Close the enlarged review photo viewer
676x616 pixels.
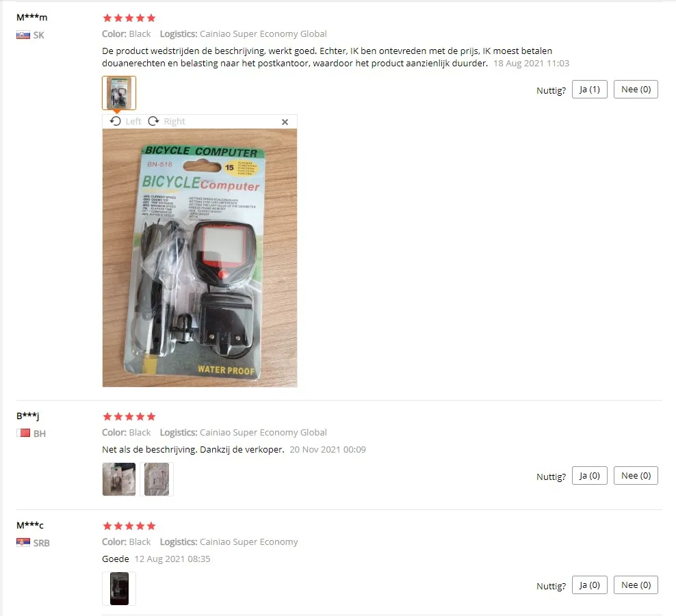pos(285,122)
